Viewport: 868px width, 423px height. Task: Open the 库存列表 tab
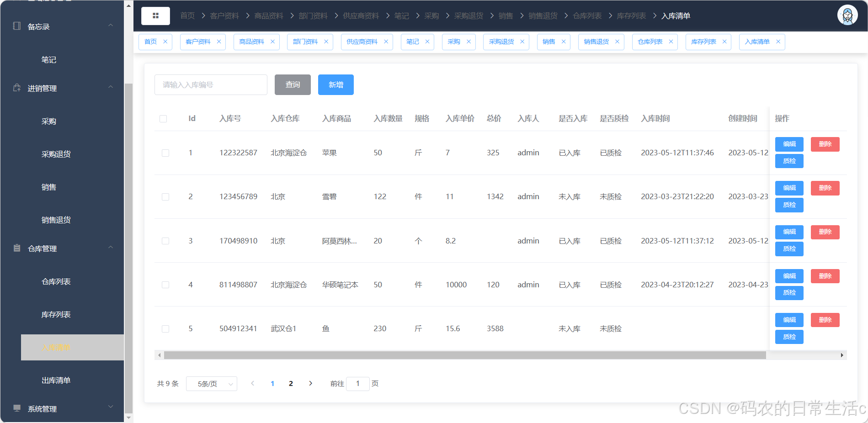(x=703, y=42)
